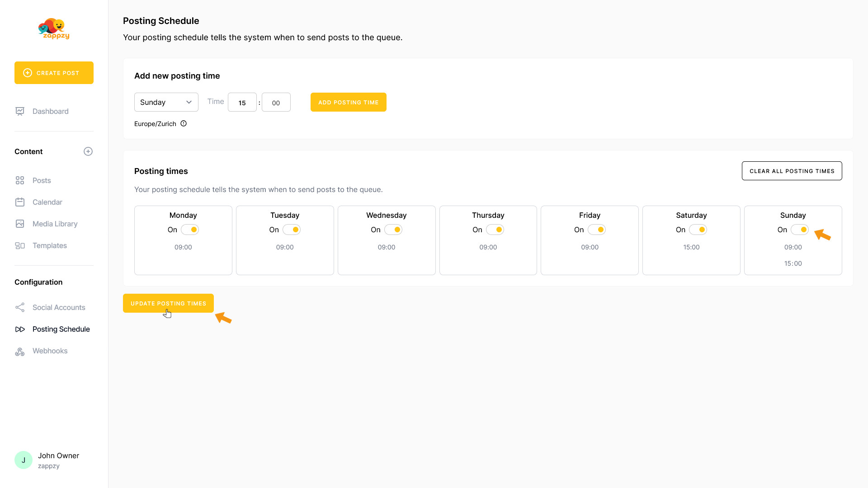Open Templates in the sidebar
The image size is (868, 488).
49,245
